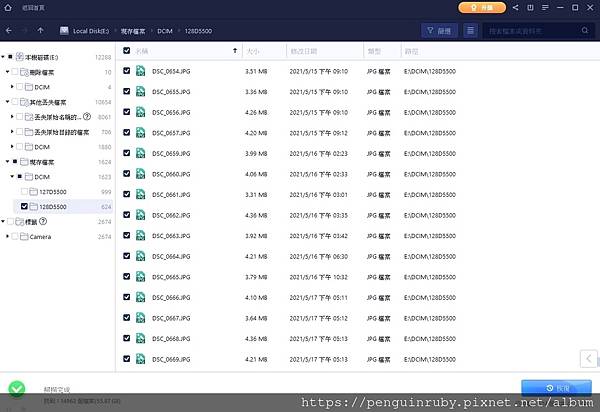Click Local Disk(E:) breadcrumb
The image size is (600, 412).
(91, 31)
